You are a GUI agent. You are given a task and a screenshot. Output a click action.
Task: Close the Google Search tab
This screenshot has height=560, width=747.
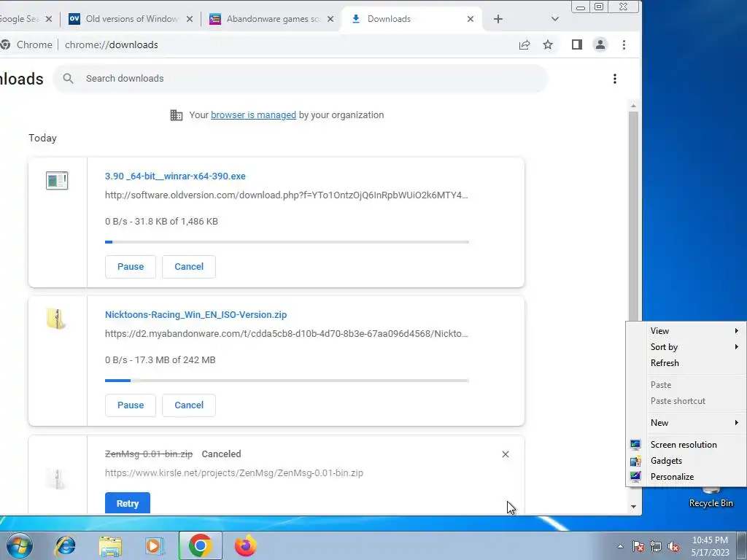[49, 19]
